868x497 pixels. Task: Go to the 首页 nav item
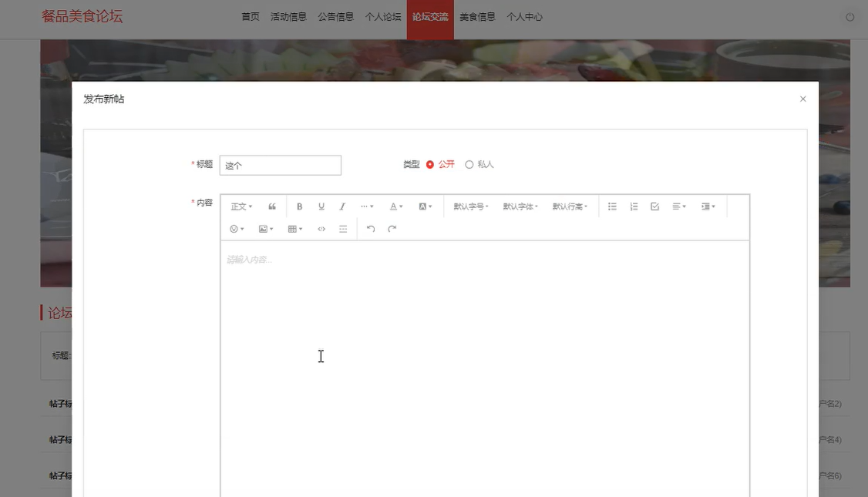pos(251,17)
